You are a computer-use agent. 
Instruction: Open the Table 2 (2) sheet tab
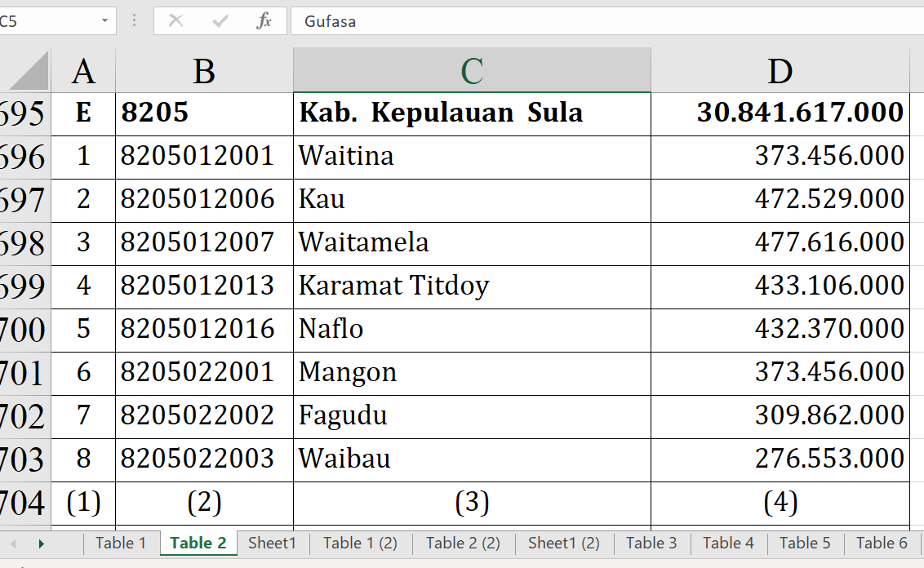pos(463,543)
